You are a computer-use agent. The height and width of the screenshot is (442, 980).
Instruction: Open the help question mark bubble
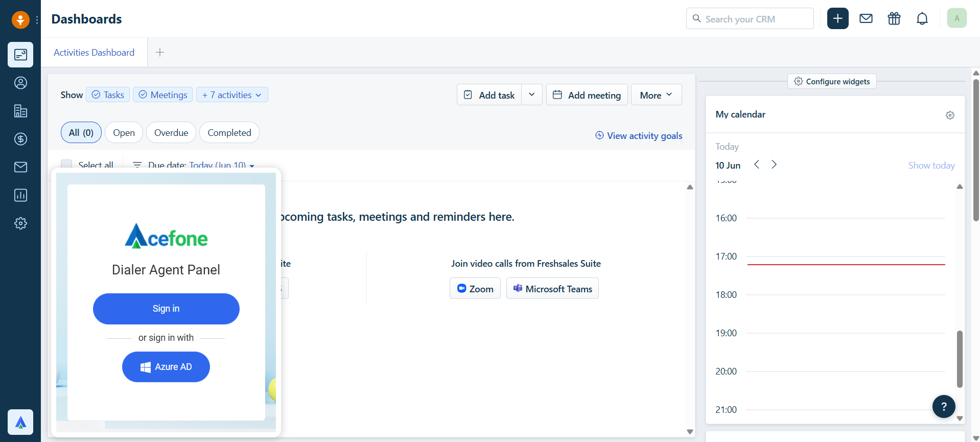click(944, 407)
